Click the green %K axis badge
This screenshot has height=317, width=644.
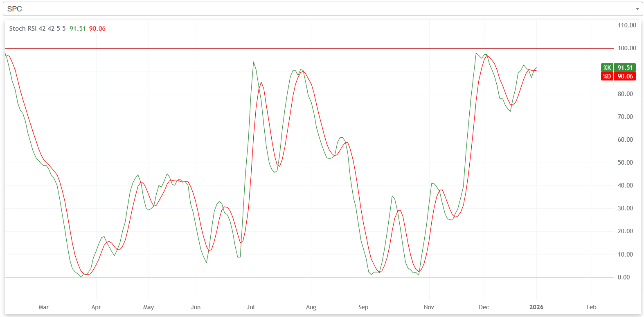tap(607, 68)
